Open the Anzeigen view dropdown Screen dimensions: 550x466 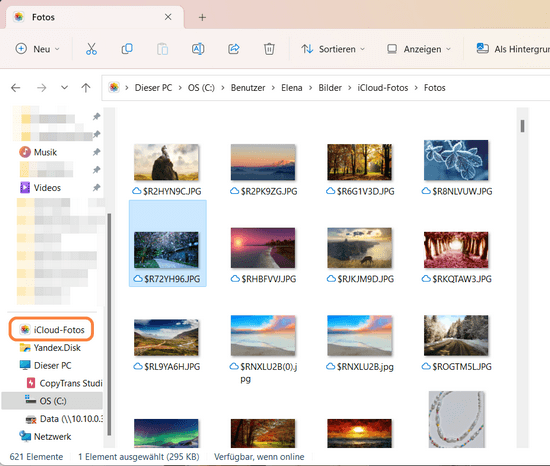(418, 49)
